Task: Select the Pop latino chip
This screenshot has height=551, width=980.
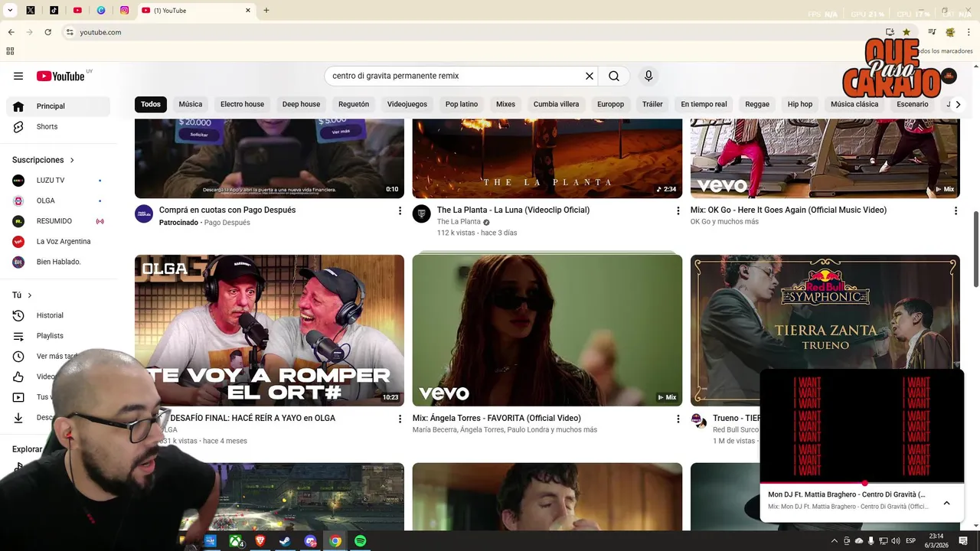Action: [462, 104]
